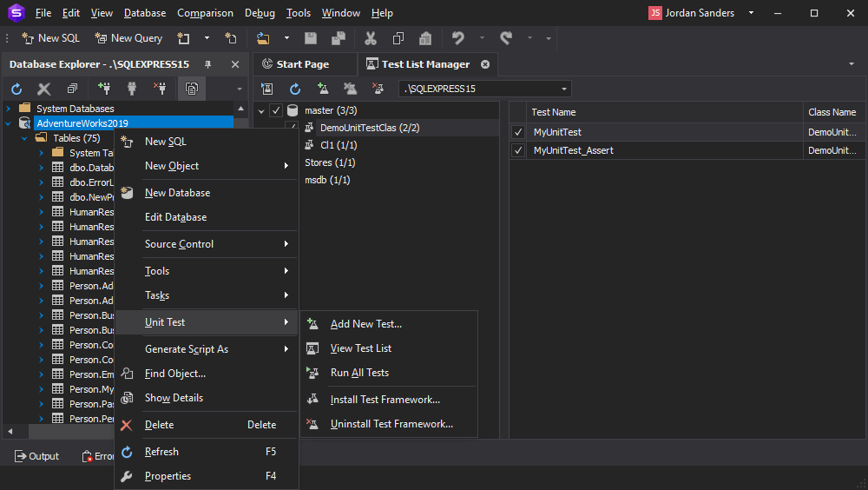
Task: Open the Generate Script As submenu
Action: (207, 349)
